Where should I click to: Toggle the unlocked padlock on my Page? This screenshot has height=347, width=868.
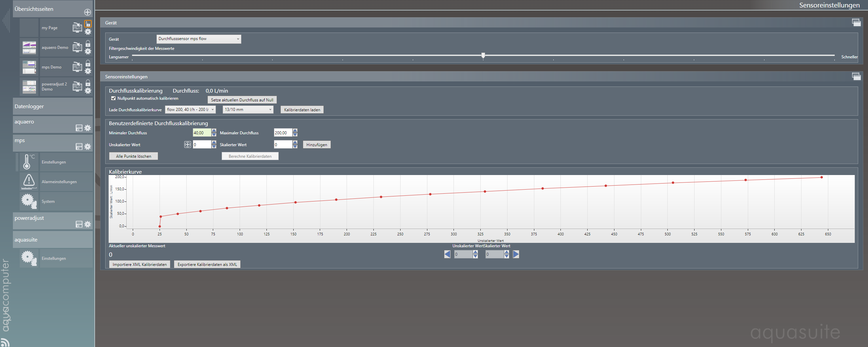(x=88, y=24)
